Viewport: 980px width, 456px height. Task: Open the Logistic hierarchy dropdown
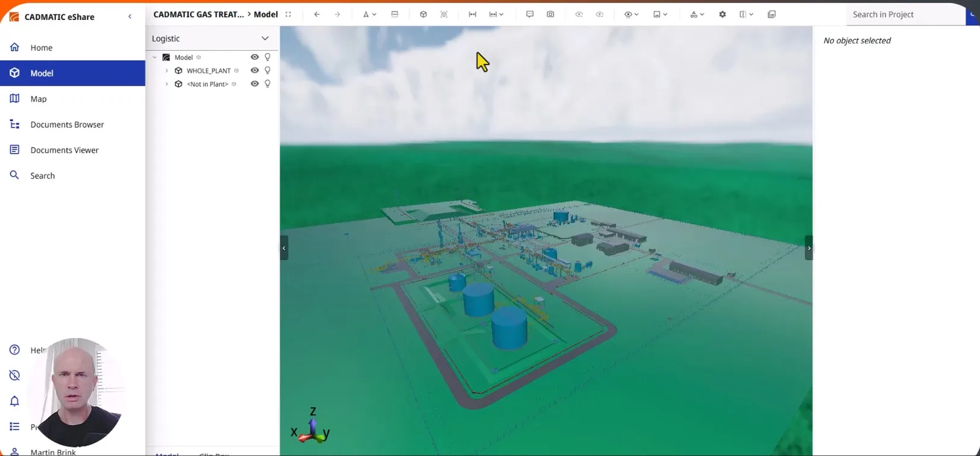coord(265,39)
